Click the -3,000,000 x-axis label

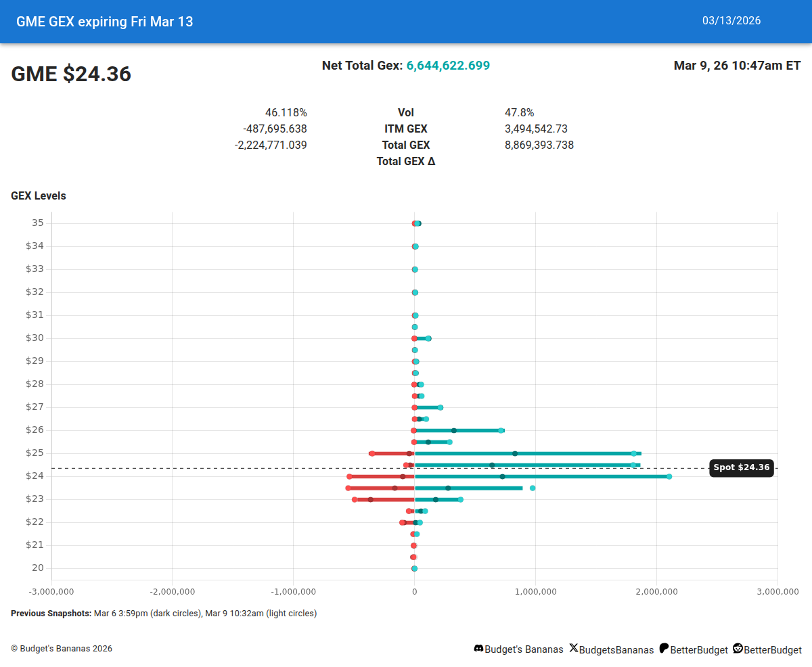point(51,591)
